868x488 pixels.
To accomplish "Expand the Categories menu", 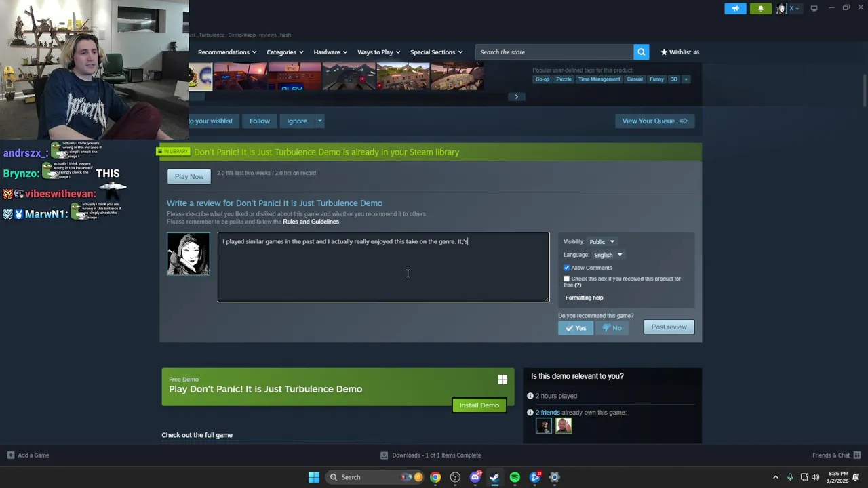I will point(285,52).
